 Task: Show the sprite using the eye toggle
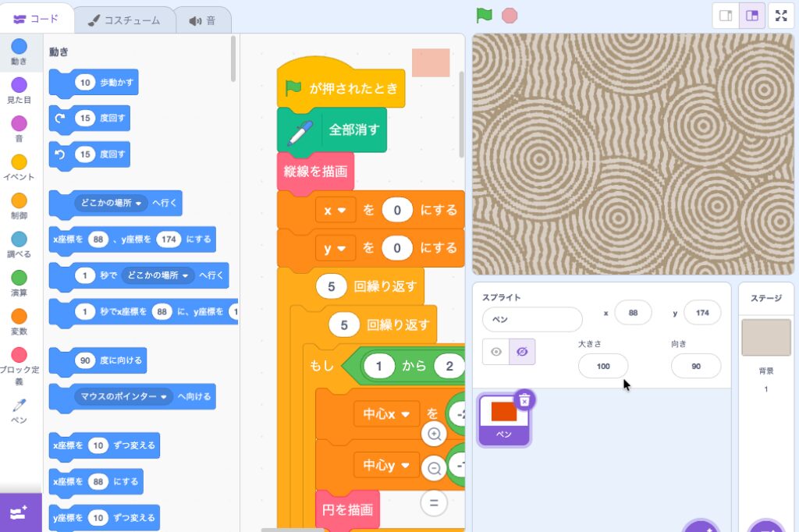pos(495,352)
